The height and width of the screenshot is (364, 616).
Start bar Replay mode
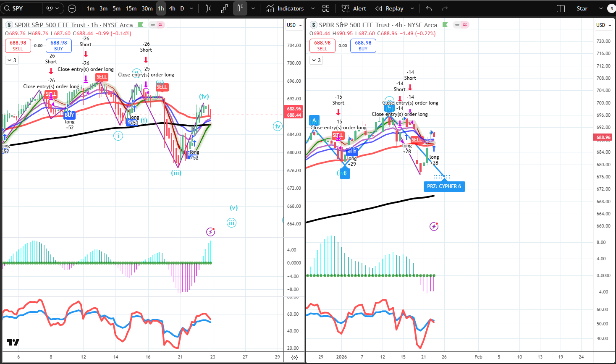[x=389, y=8]
